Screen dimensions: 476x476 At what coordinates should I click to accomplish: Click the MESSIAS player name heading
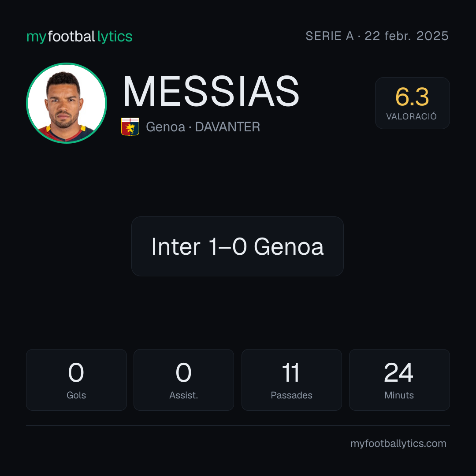[x=211, y=91]
